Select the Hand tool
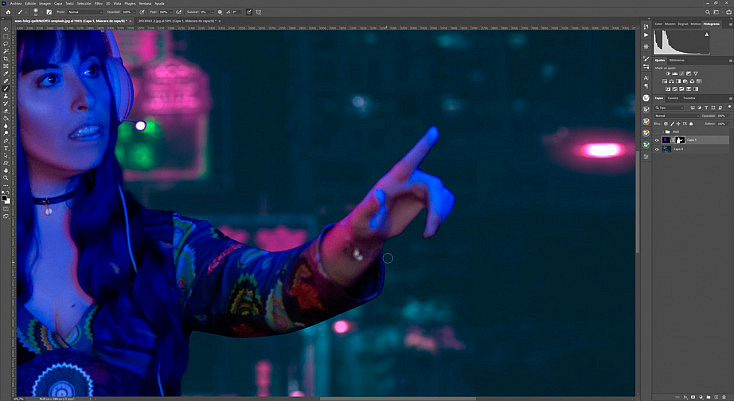Viewport: 734px width, 401px height. 6,170
